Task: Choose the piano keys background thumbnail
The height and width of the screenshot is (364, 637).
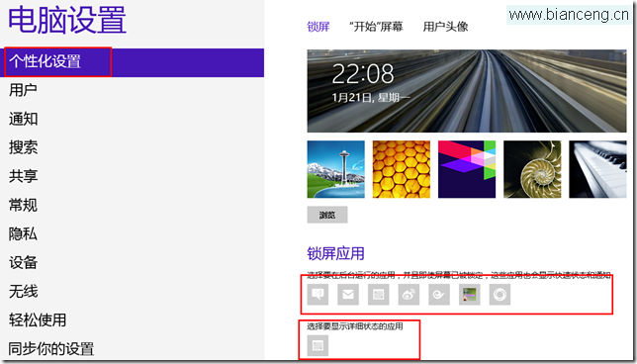Action: click(x=597, y=169)
